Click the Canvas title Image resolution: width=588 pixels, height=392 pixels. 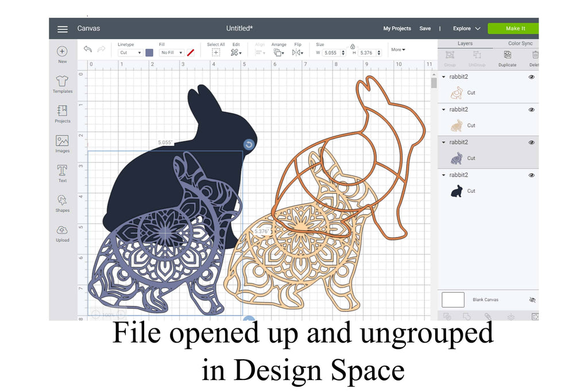point(88,29)
